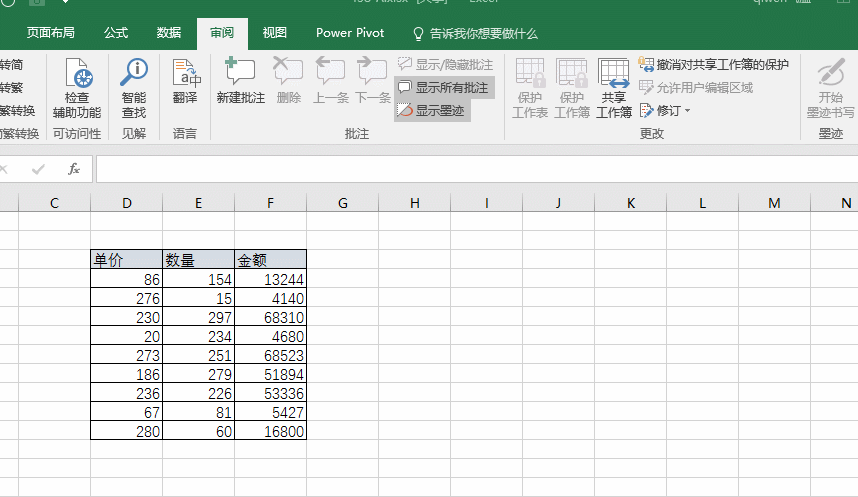Click the 'Tell me' search box (告诉我你想要做什么)
The image size is (858, 497).
coord(482,33)
